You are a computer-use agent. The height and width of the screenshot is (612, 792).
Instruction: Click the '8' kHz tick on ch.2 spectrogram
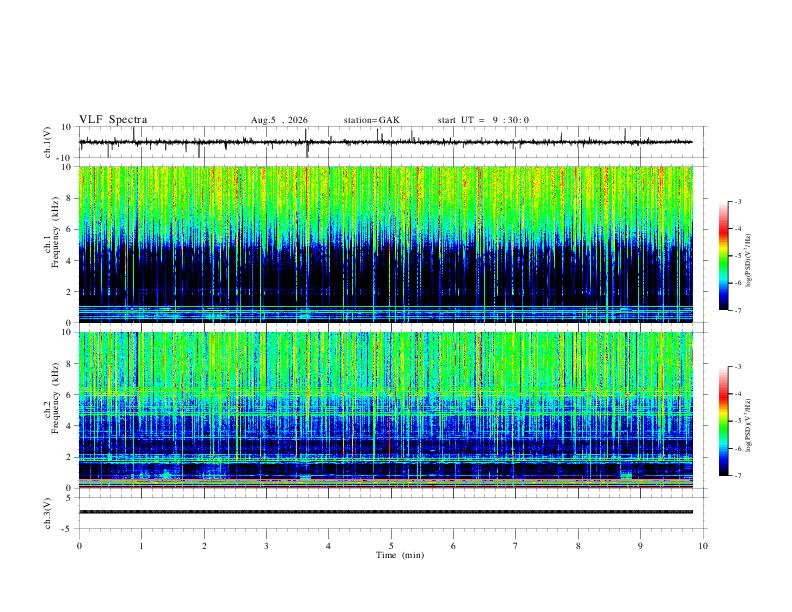point(70,364)
